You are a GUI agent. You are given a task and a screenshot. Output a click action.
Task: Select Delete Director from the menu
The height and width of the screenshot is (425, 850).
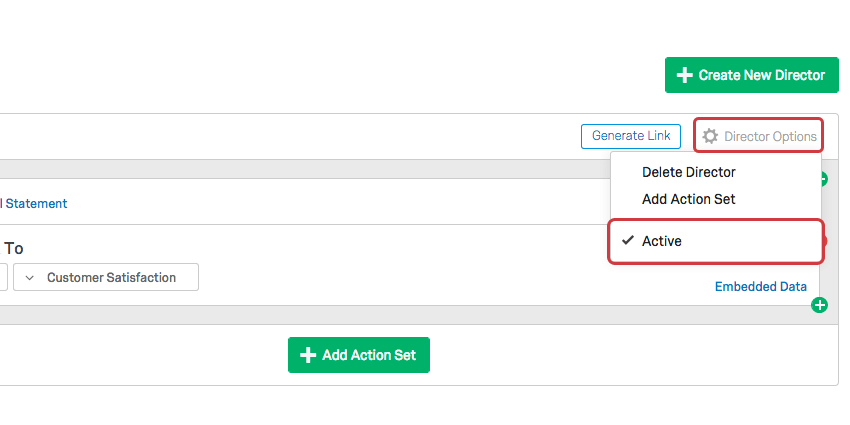[x=688, y=172]
